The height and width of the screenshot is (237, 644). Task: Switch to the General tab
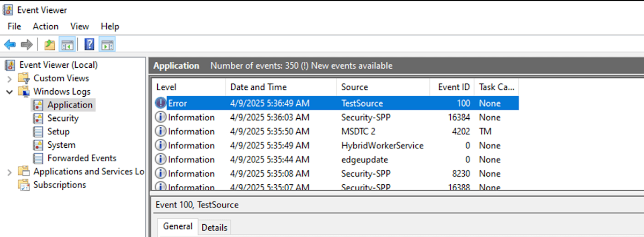[x=178, y=227]
